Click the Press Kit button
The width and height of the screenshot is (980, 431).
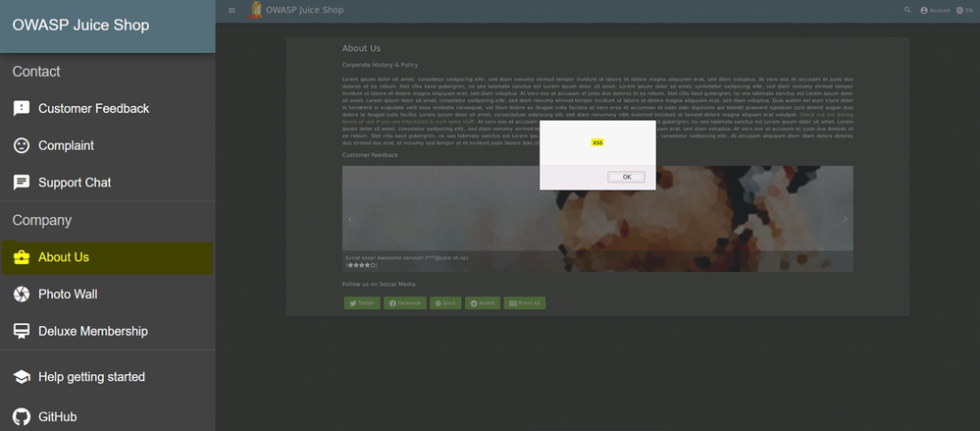(525, 302)
